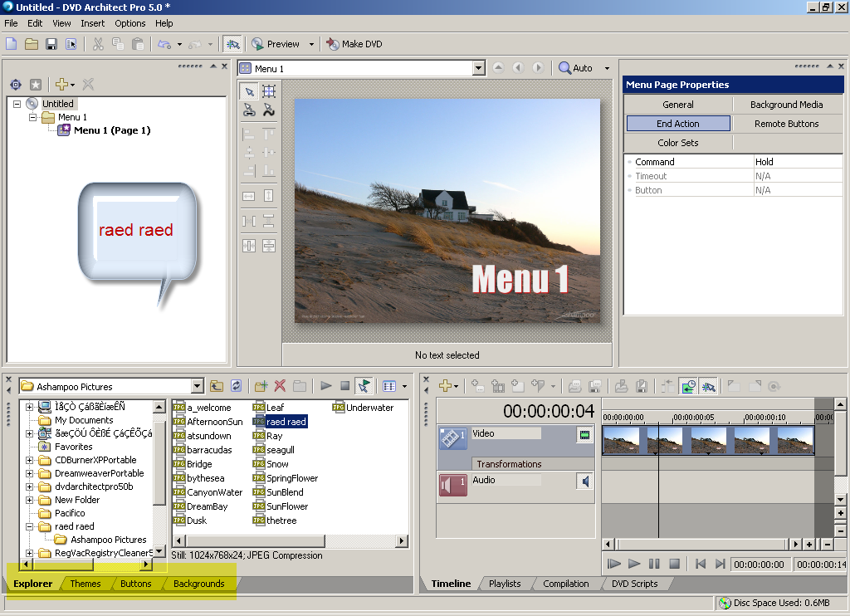Click the timeline horizontal scrollbar
This screenshot has width=850, height=616.
tap(702, 544)
